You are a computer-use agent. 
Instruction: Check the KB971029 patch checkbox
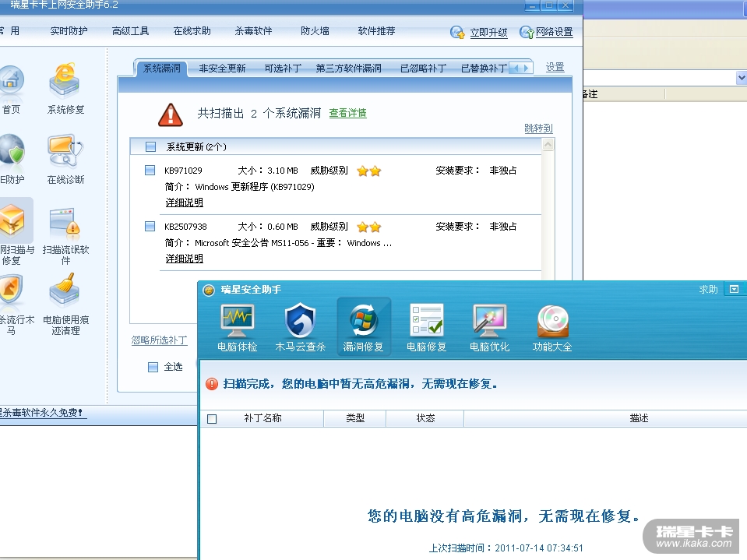point(150,170)
